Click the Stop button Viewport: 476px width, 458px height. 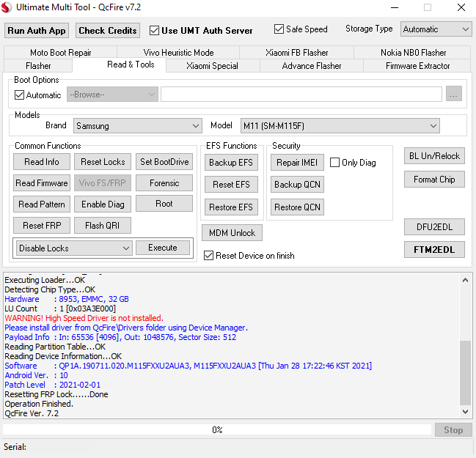coord(453,430)
